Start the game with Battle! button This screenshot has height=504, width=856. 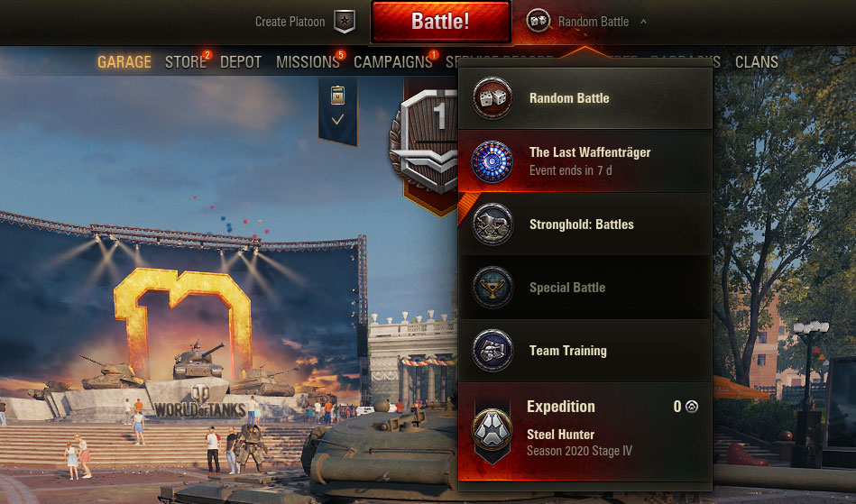[440, 22]
